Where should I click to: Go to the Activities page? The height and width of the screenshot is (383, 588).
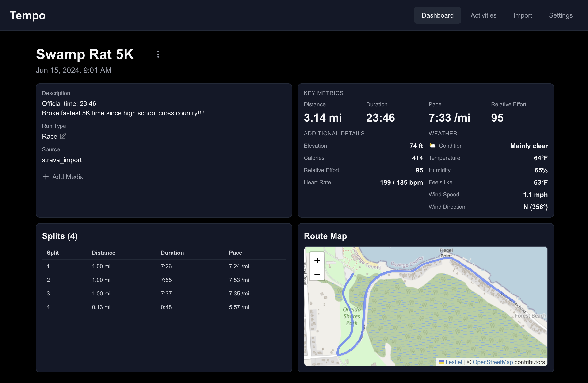pyautogui.click(x=483, y=15)
